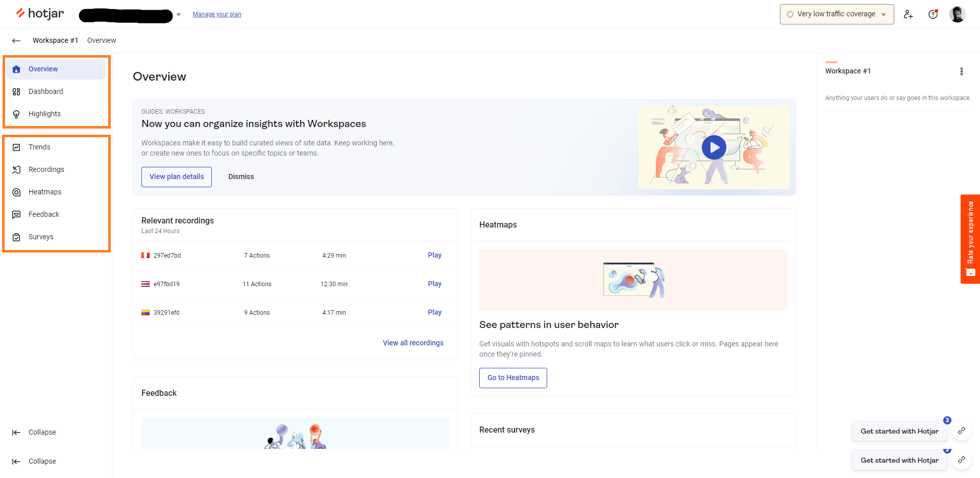The image size is (980, 478).
Task: Click the Heatmaps sidebar icon
Action: pyautogui.click(x=16, y=192)
